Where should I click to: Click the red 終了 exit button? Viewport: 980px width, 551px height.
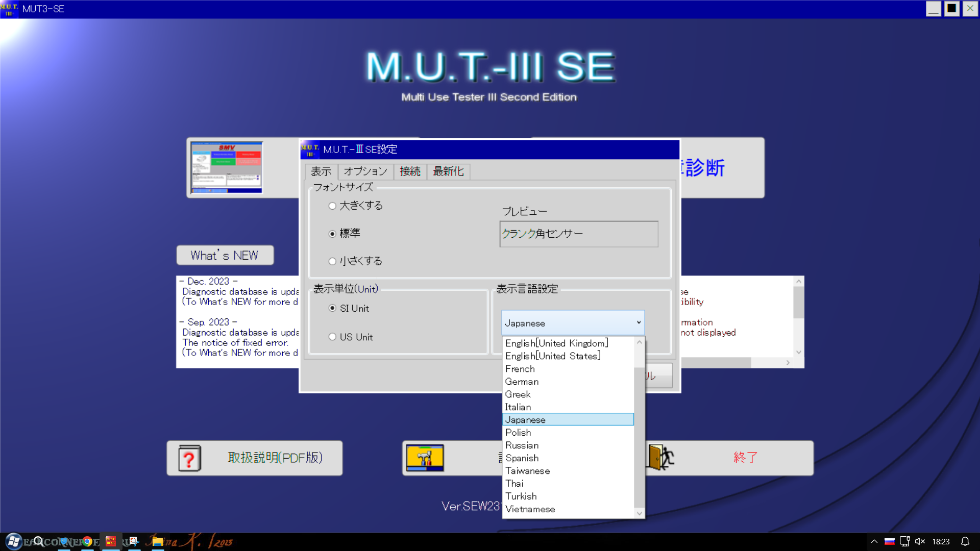coord(729,458)
